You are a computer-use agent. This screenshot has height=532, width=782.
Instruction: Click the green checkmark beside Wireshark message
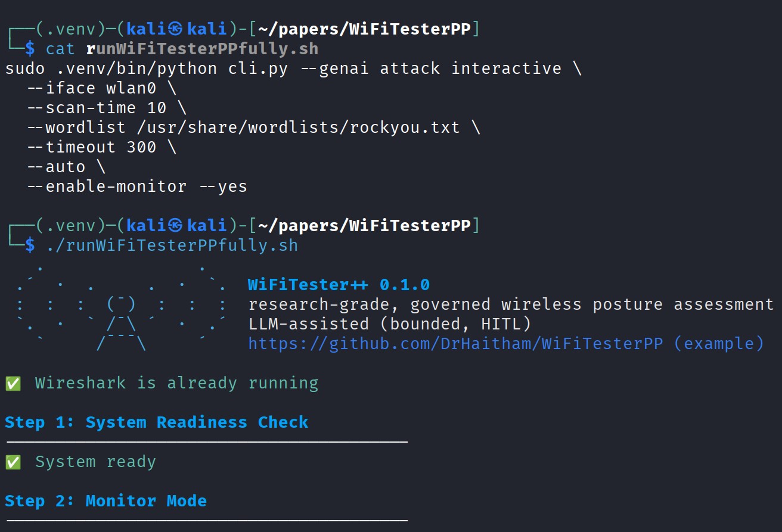[13, 384]
